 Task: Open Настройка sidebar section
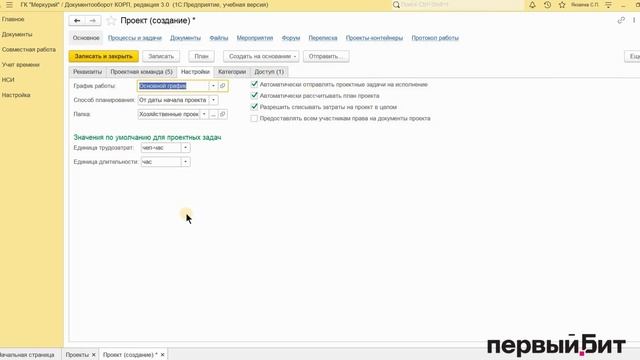pos(16,95)
